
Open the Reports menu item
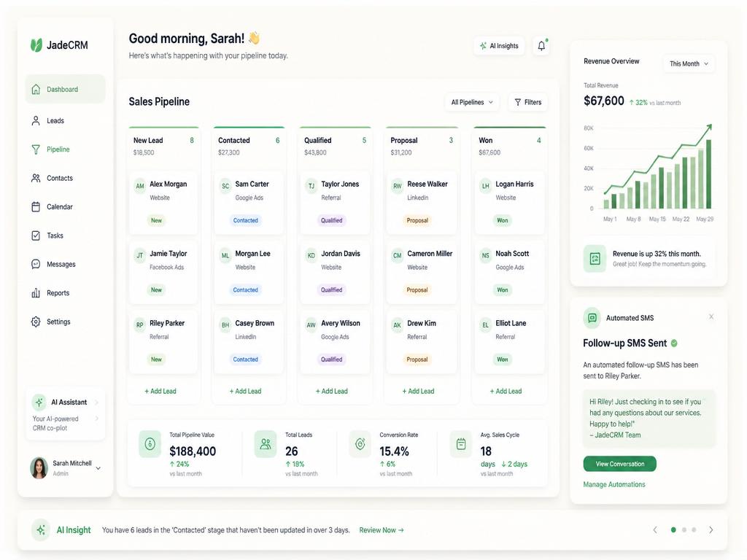click(65, 293)
